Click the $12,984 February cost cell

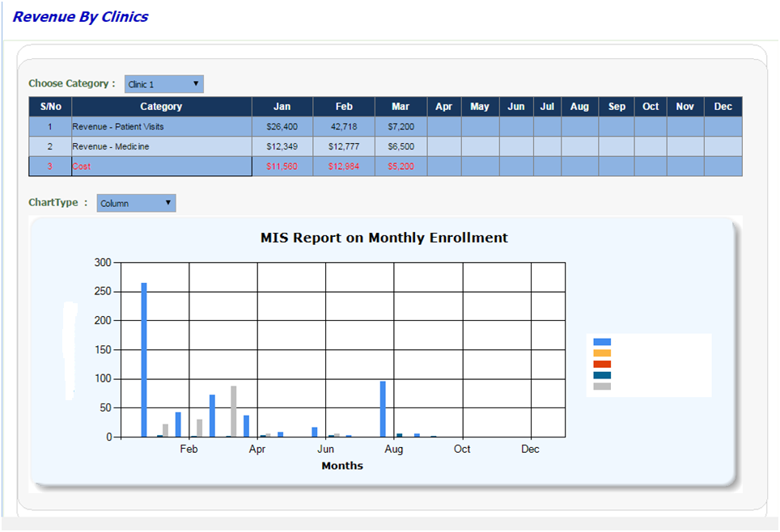click(x=343, y=166)
